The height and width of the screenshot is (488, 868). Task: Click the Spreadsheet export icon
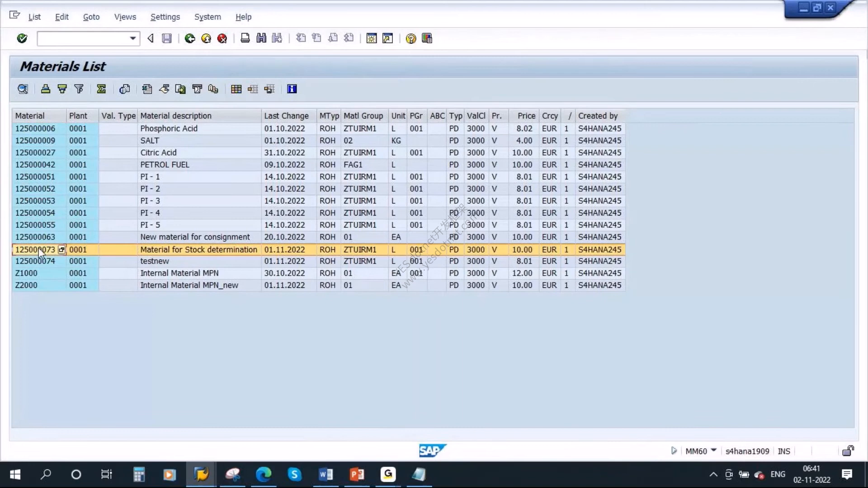coord(147,89)
